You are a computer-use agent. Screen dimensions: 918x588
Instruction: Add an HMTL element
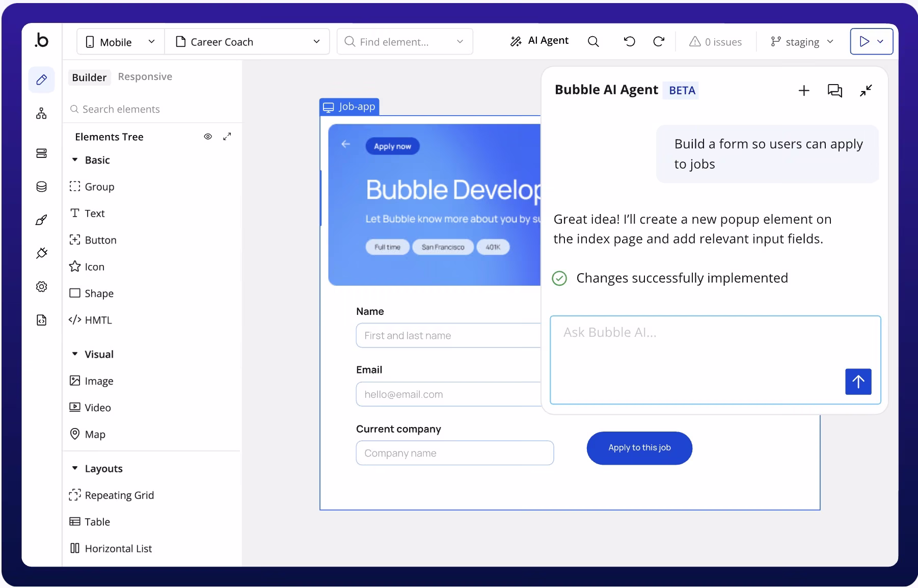click(90, 320)
